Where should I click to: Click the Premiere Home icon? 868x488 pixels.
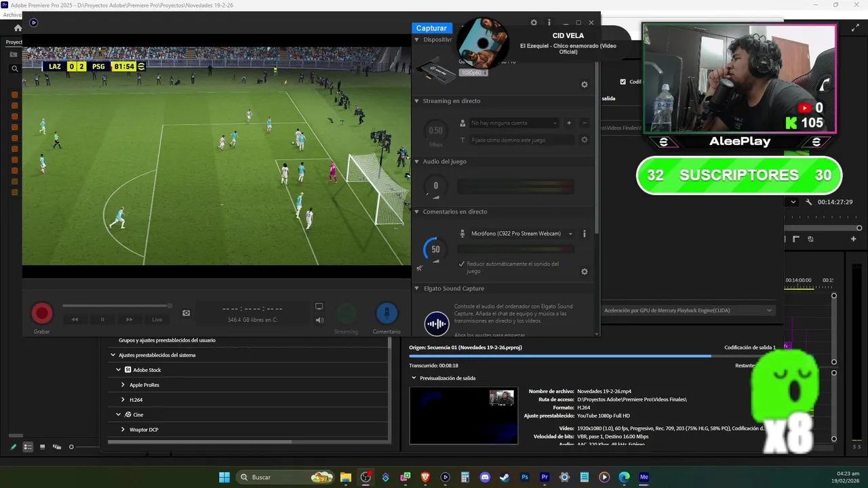coord(18,28)
